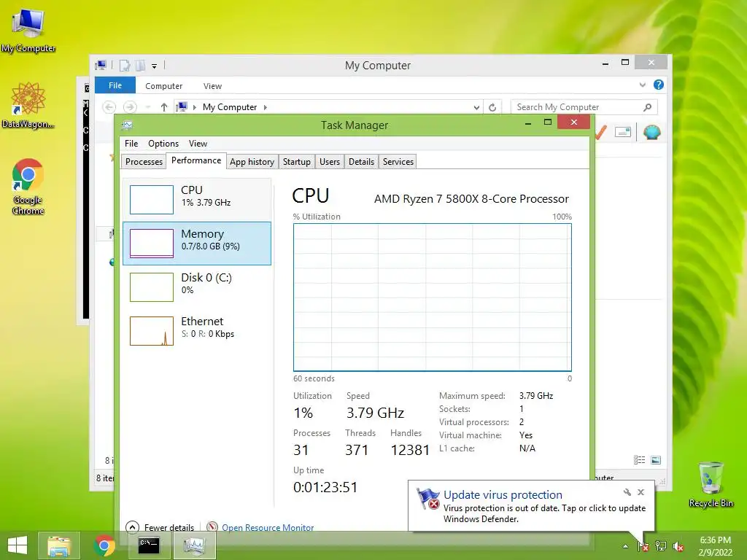Show hidden tray icons arrow

pos(625,546)
